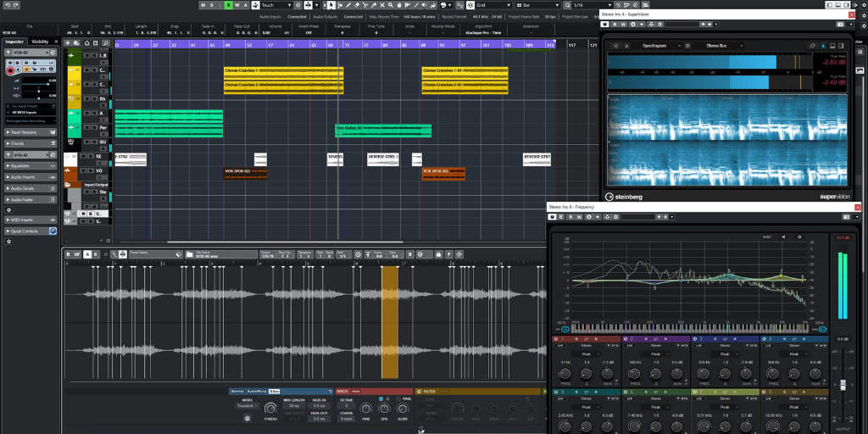
Task: Select the Slice mode tab
Action: [x=274, y=392]
